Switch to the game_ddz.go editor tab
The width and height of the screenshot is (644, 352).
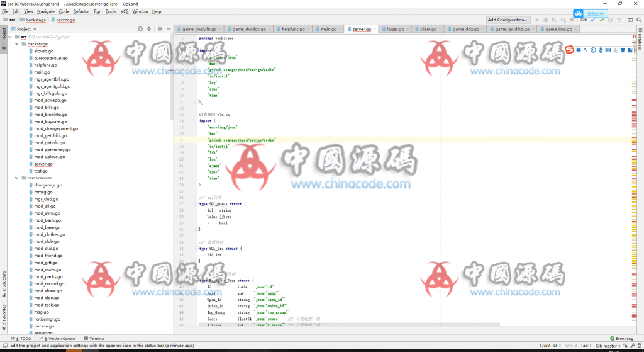(x=465, y=29)
